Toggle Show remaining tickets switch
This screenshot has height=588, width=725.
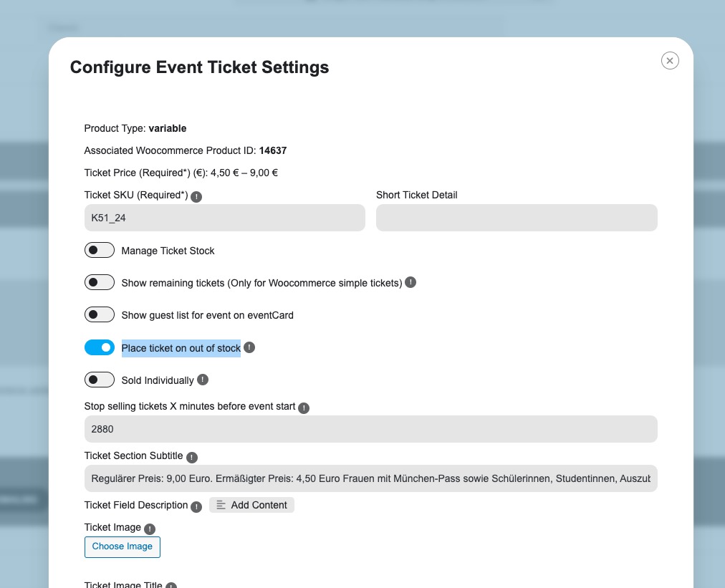pyautogui.click(x=100, y=282)
